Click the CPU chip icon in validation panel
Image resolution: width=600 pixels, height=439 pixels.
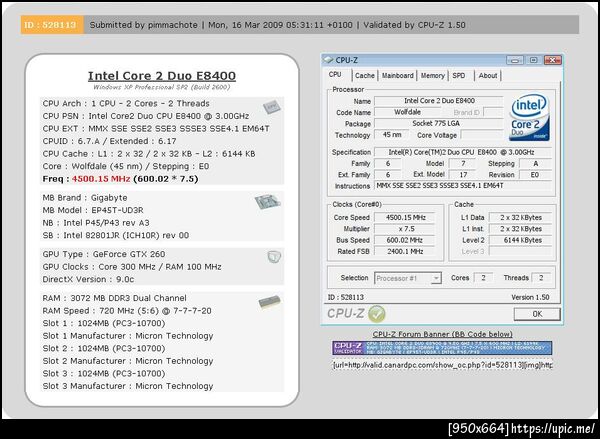(272, 107)
